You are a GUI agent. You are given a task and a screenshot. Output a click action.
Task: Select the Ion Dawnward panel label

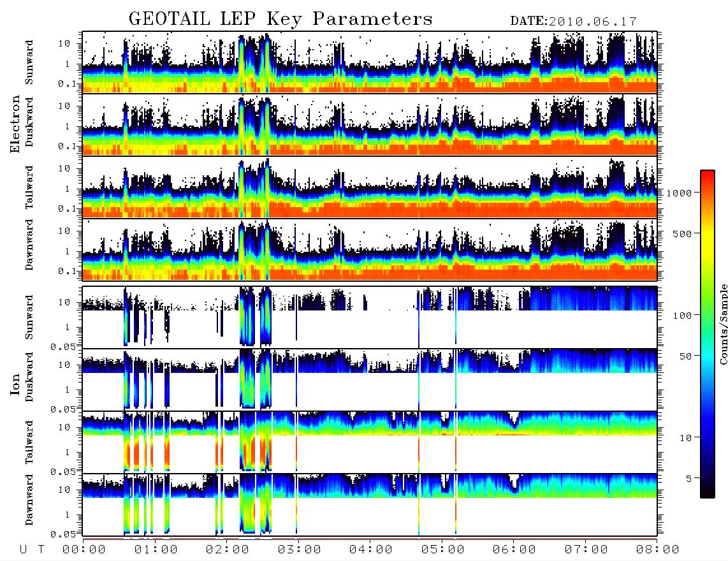29,500
